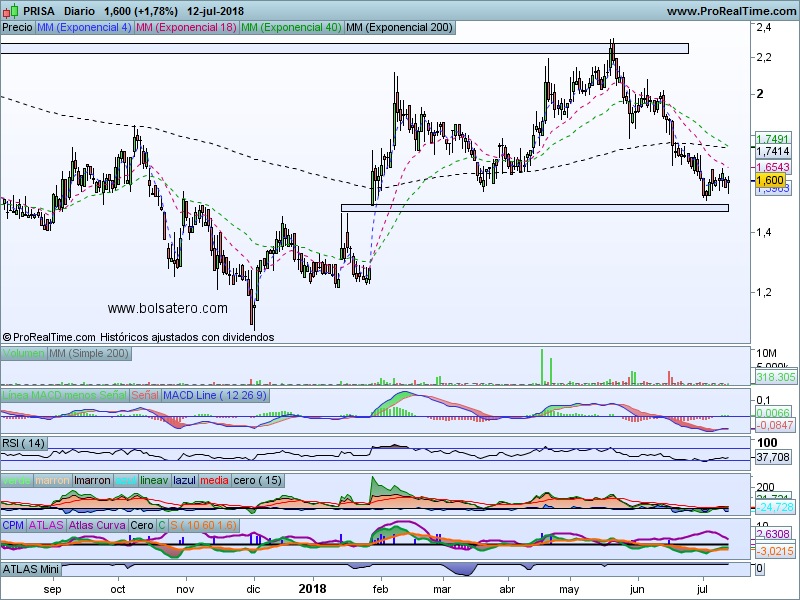Viewport: 800px width, 600px height.
Task: Click the MM (Exponencial 40) legend label
Action: pyautogui.click(x=291, y=28)
